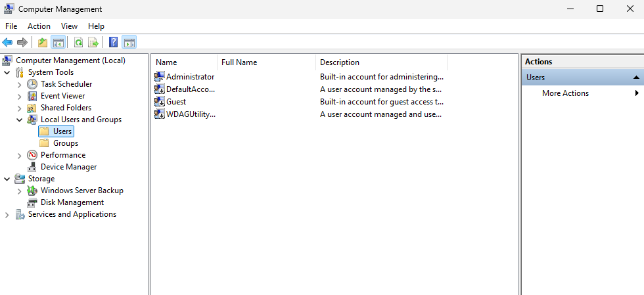Expand the Task Scheduler node
Image resolution: width=644 pixels, height=295 pixels.
pos(19,84)
